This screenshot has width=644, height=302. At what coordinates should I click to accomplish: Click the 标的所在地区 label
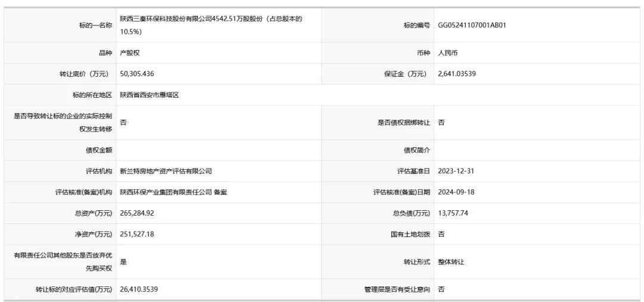click(92, 95)
